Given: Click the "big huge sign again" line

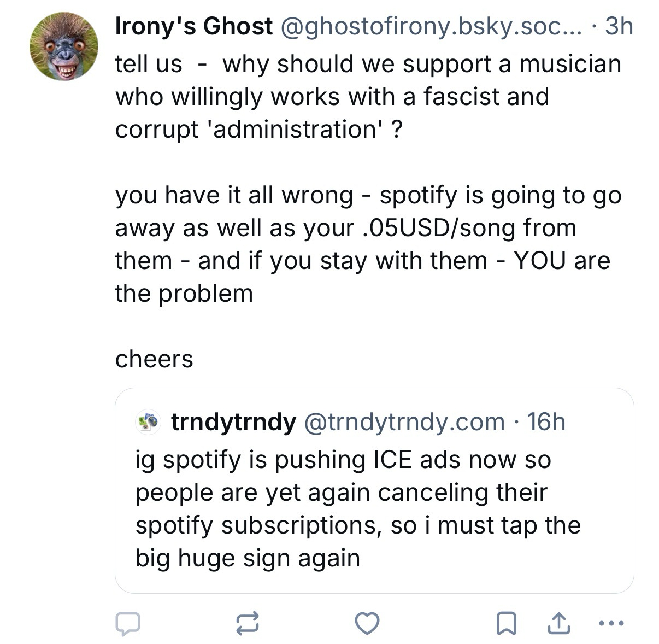Looking at the screenshot, I should 248,558.
